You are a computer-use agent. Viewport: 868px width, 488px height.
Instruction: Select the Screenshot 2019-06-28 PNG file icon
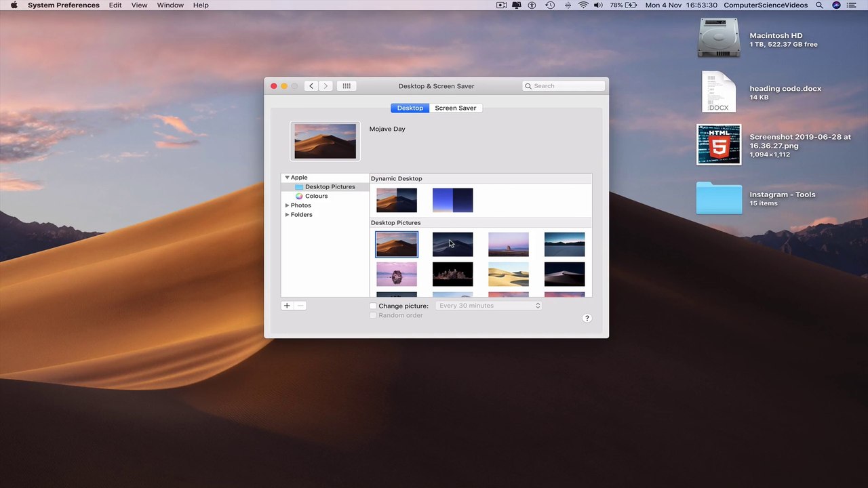(719, 144)
